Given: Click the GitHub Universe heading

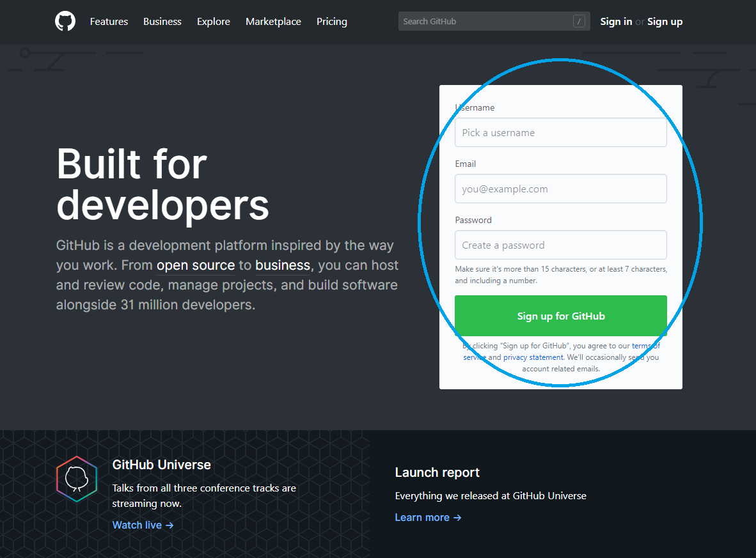Looking at the screenshot, I should click(162, 465).
